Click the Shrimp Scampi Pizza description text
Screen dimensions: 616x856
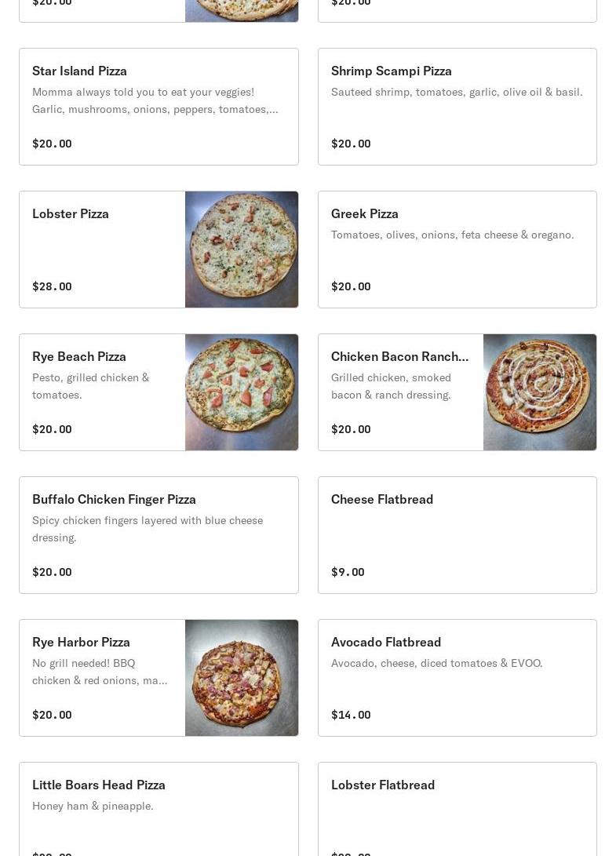457,92
